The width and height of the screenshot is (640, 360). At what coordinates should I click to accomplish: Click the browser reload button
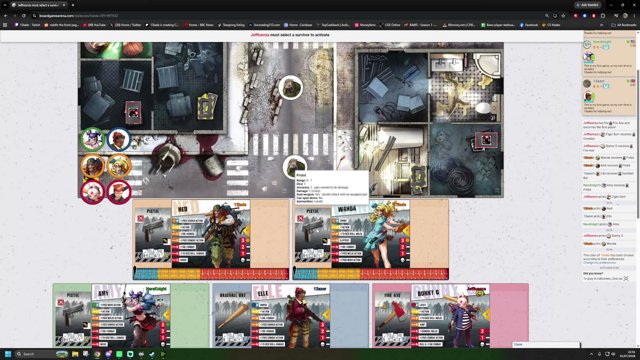24,16
